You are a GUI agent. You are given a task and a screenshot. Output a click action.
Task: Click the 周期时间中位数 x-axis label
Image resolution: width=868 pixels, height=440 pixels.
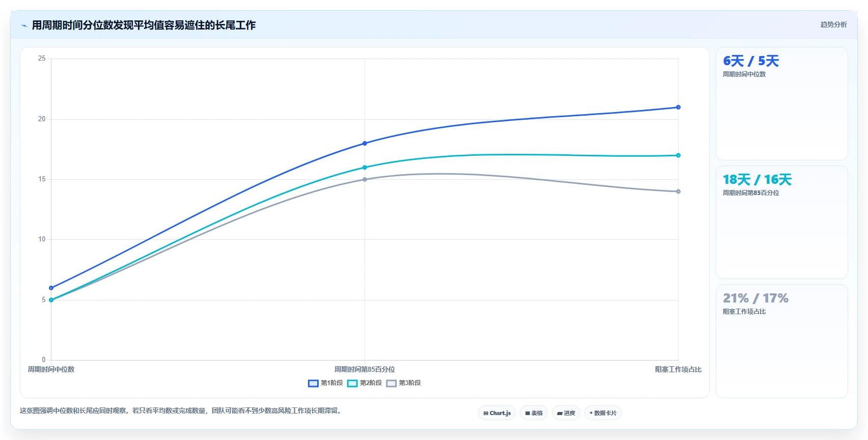(x=51, y=369)
